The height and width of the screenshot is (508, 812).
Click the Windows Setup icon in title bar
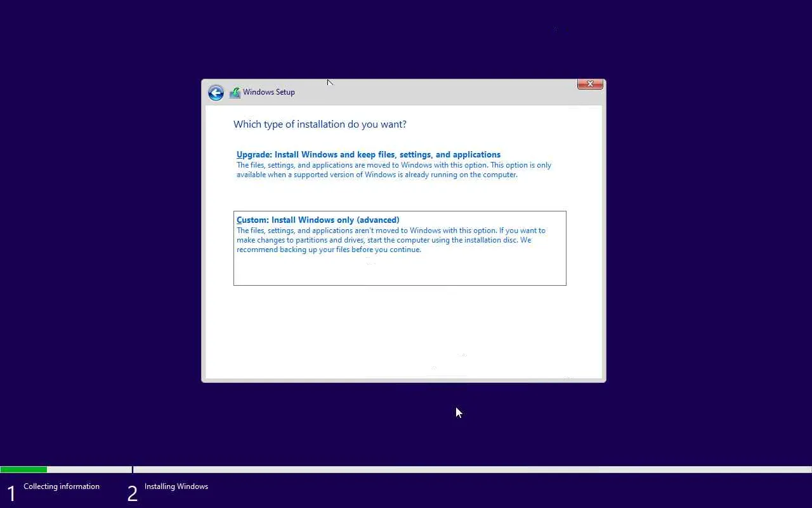235,93
